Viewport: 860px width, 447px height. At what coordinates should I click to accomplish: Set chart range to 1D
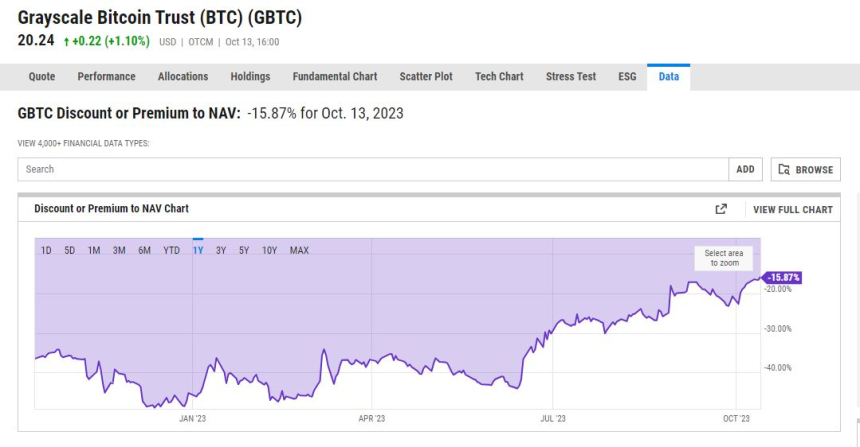click(46, 251)
